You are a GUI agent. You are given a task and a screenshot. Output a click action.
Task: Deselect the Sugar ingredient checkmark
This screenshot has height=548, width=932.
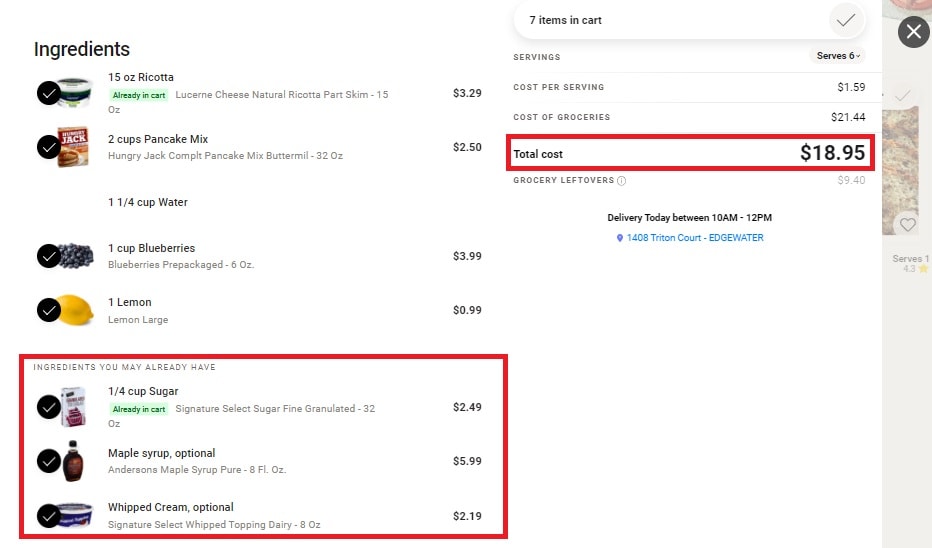click(x=49, y=407)
